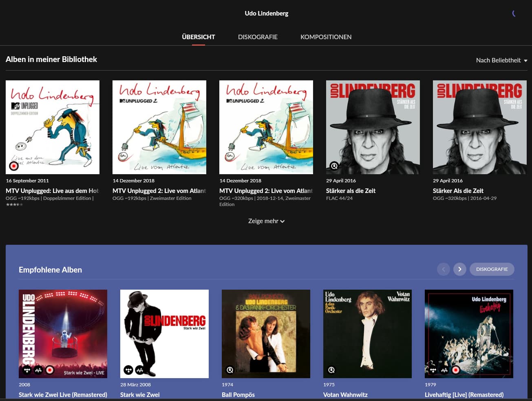Click the Alben in meiner Bibliothek heading
532x401 pixels.
point(51,60)
